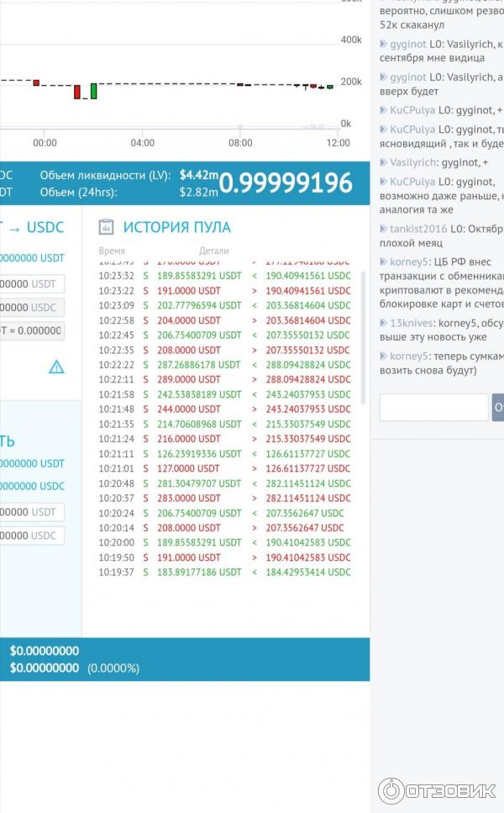Click the Отзовик logo watermark
This screenshot has width=504, height=813.
click(x=436, y=790)
